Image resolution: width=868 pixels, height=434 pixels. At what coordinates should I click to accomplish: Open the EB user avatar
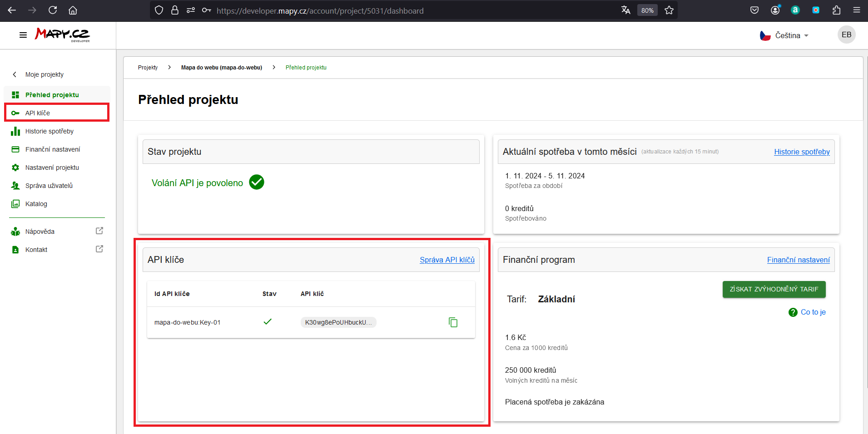846,35
